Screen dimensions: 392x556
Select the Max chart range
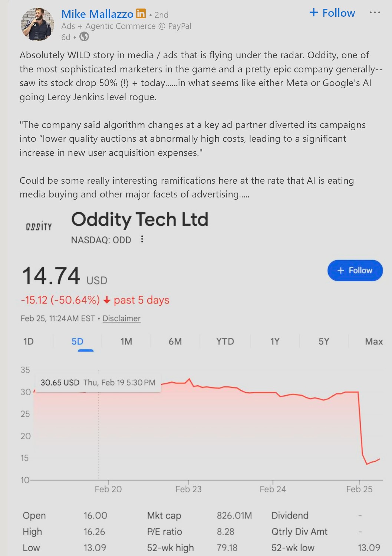373,341
